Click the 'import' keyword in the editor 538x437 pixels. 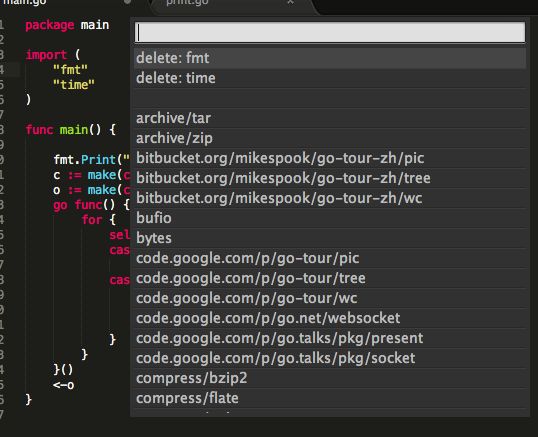[46, 55]
